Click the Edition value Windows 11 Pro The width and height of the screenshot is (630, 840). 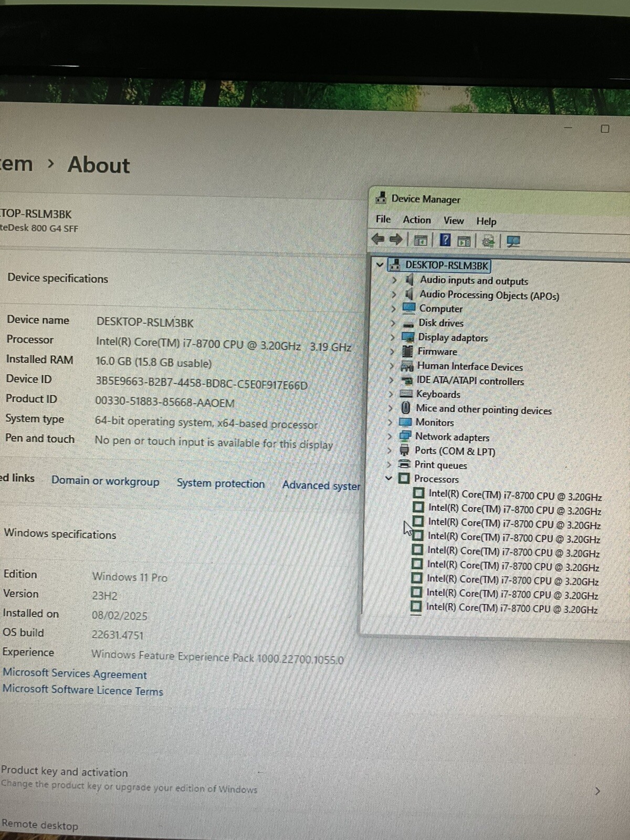click(130, 576)
